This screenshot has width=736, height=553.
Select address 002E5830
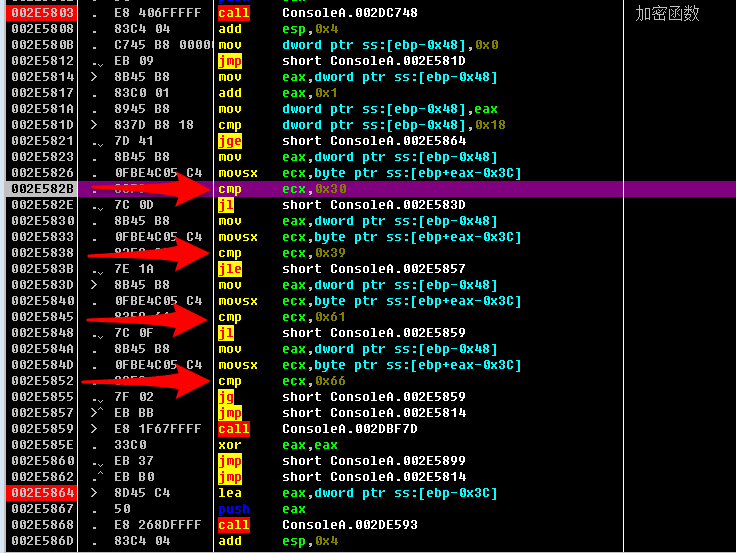pos(42,221)
